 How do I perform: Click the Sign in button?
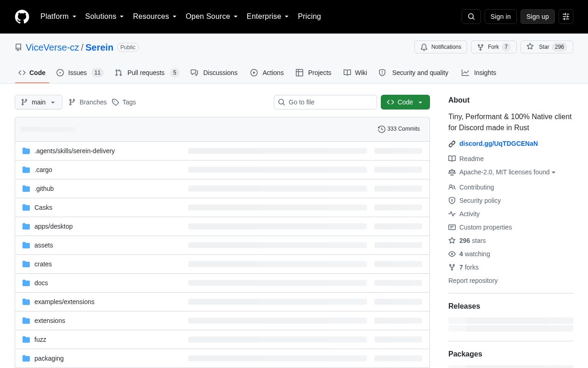tap(500, 17)
